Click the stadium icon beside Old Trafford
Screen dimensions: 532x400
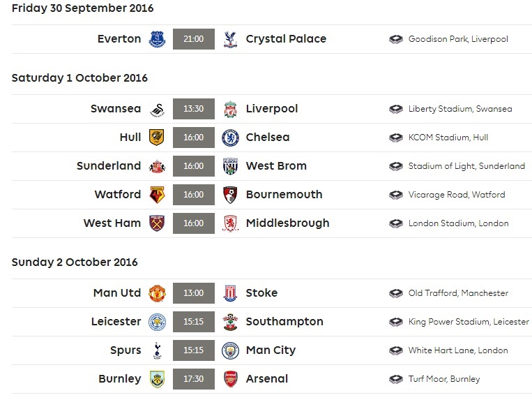[x=395, y=293]
